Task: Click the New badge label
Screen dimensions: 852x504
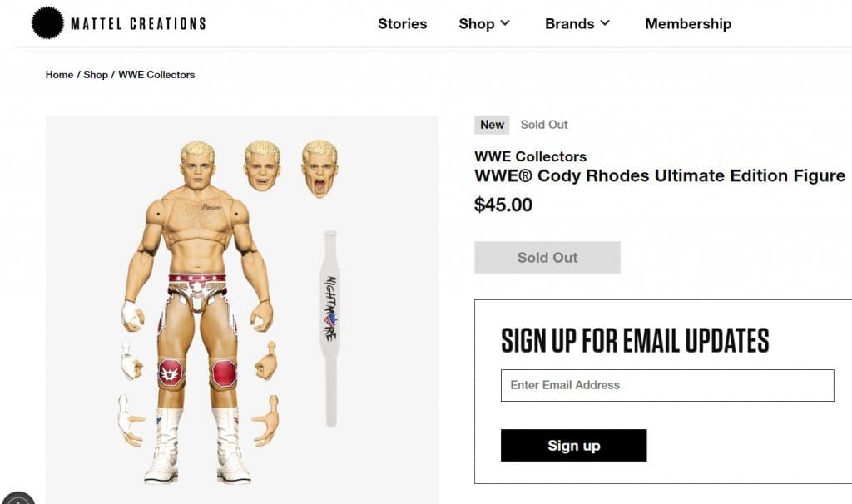Action: click(492, 125)
